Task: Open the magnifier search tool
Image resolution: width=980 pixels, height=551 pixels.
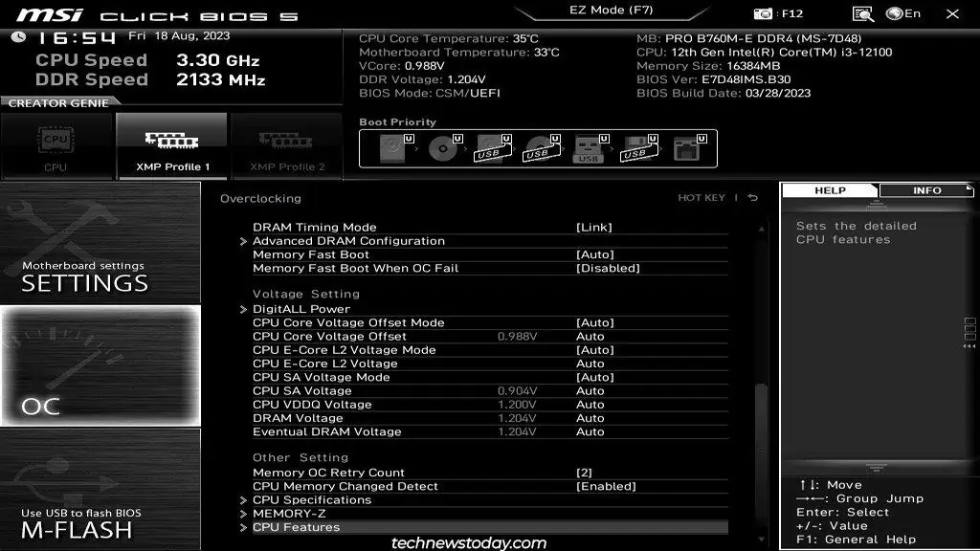Action: tap(862, 13)
